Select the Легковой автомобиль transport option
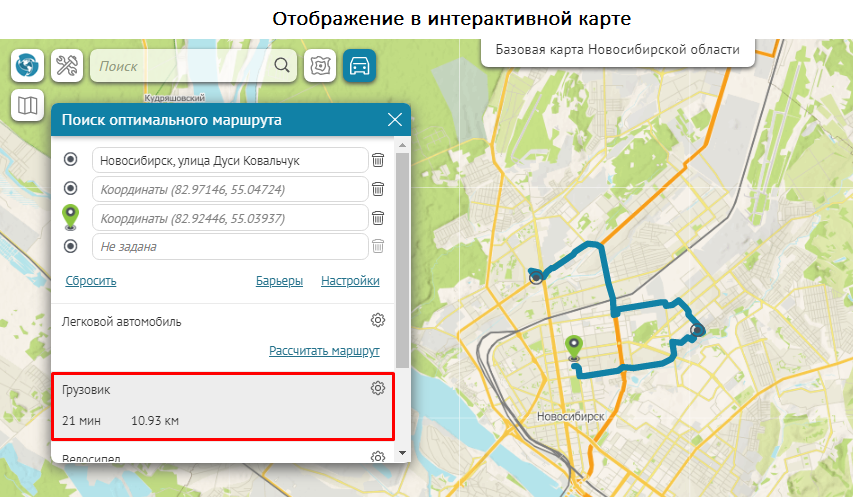Viewport: 853px width, 498px height. (122, 322)
